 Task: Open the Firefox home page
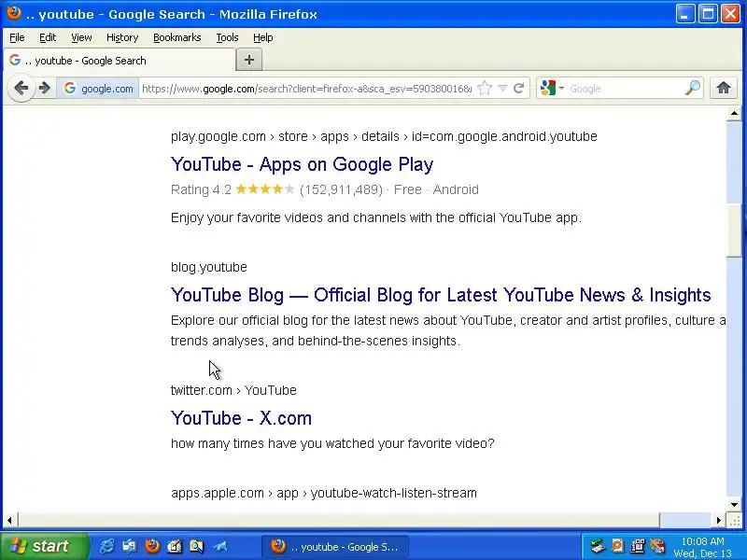pyautogui.click(x=723, y=88)
